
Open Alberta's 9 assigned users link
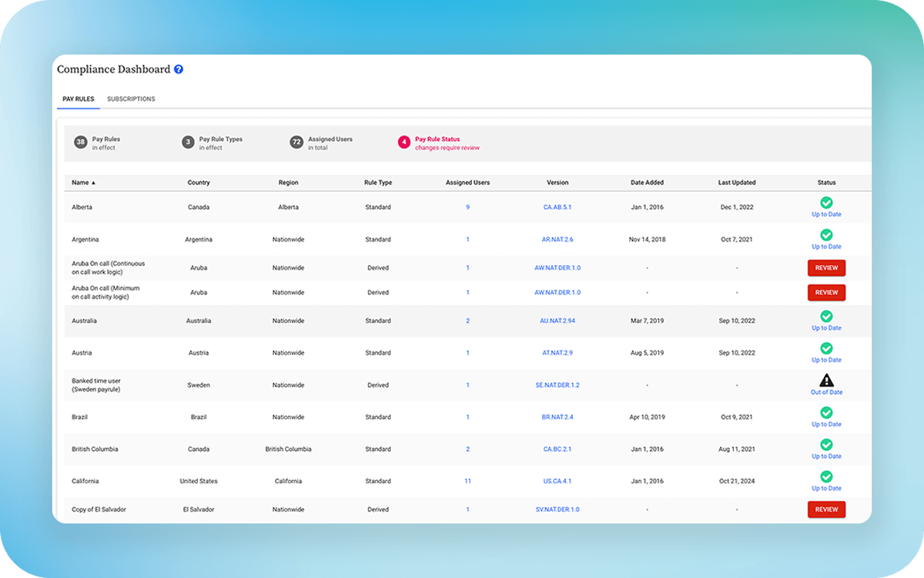(467, 207)
